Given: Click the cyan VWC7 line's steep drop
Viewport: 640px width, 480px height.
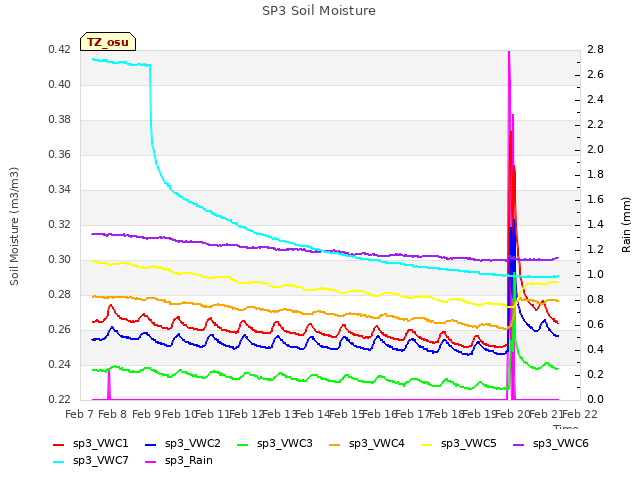Looking at the screenshot, I should point(151,104).
